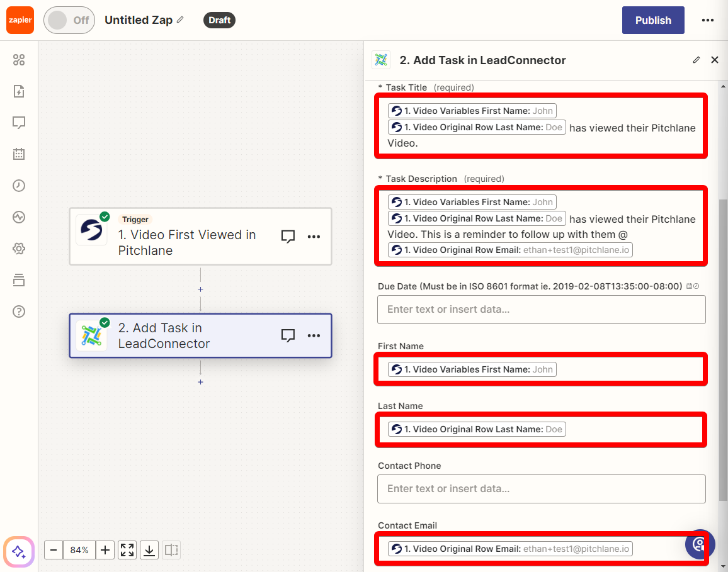728x572 pixels.
Task: Click in the Last Name field
Action: coord(541,429)
